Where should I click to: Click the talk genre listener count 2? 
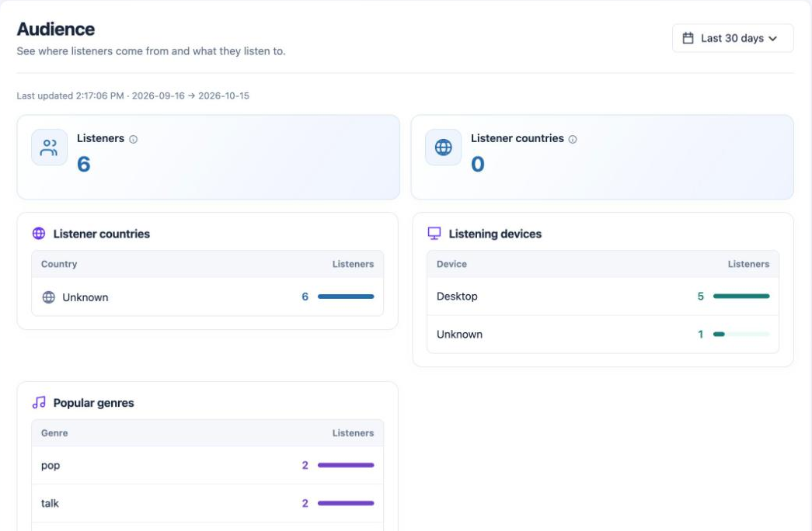pyautogui.click(x=305, y=503)
